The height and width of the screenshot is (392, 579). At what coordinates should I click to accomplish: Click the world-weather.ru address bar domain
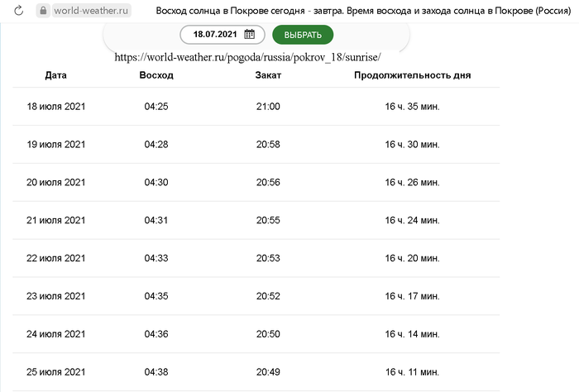coord(92,12)
